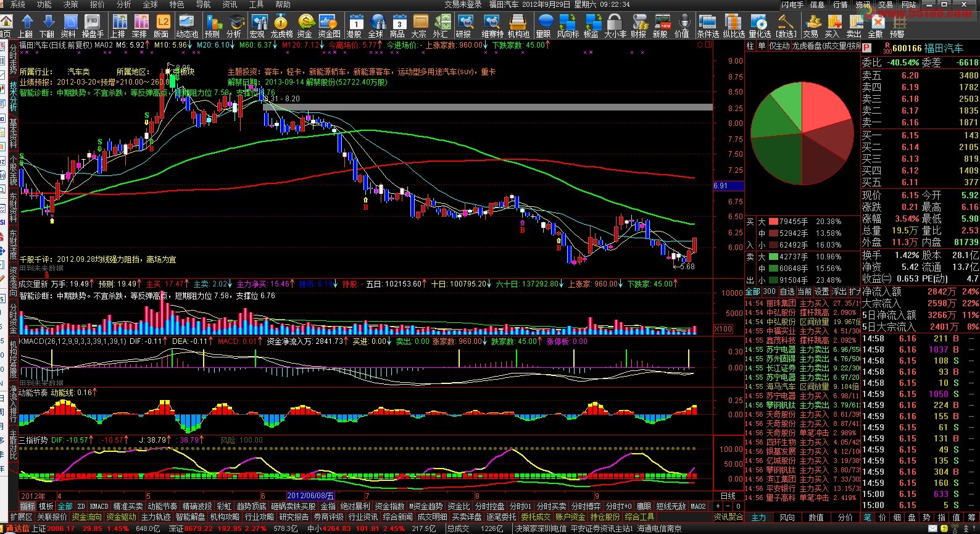This screenshot has width=980, height=534.
Task: Open the 量化选 quant selection icon
Action: tap(760, 26)
